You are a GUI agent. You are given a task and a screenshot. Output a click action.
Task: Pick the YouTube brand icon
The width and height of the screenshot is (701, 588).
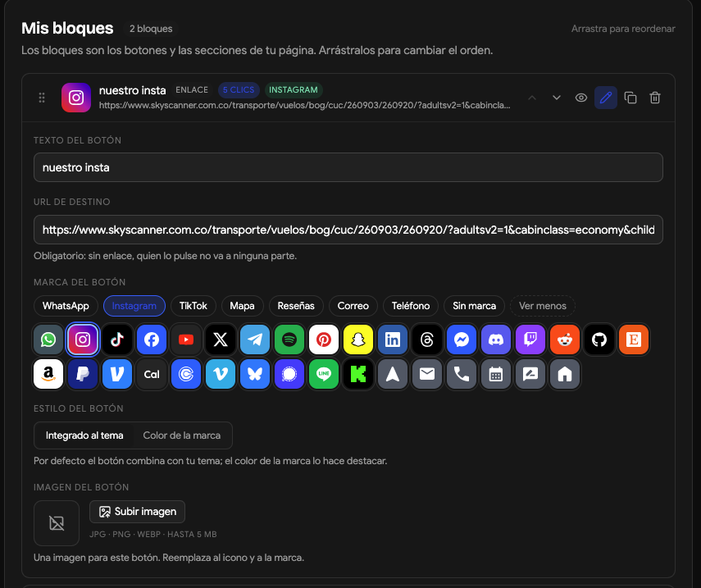tap(186, 340)
